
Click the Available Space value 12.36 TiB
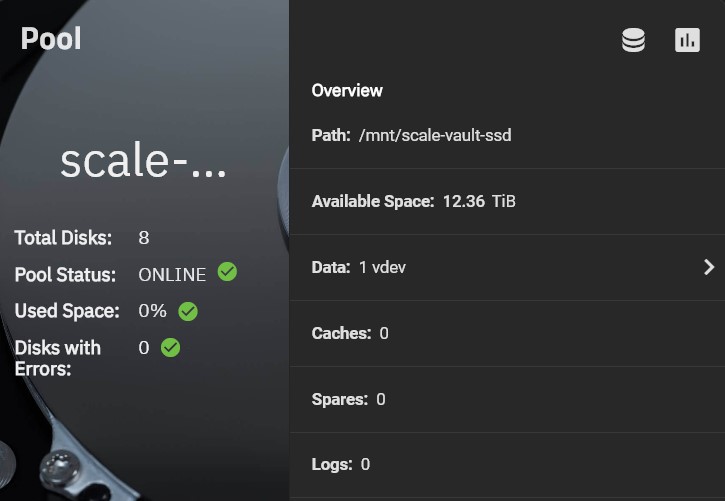click(479, 202)
